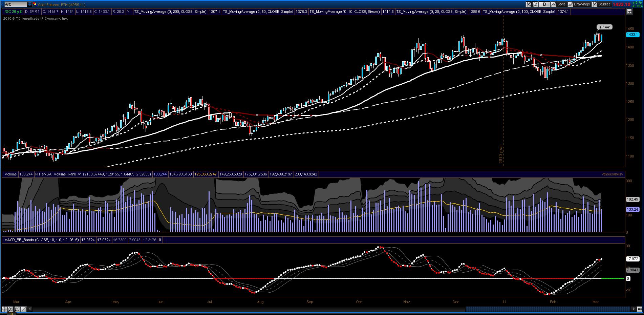Click the '/GC 20 y D' chart label
The height and width of the screenshot is (315, 644).
[x=14, y=12]
